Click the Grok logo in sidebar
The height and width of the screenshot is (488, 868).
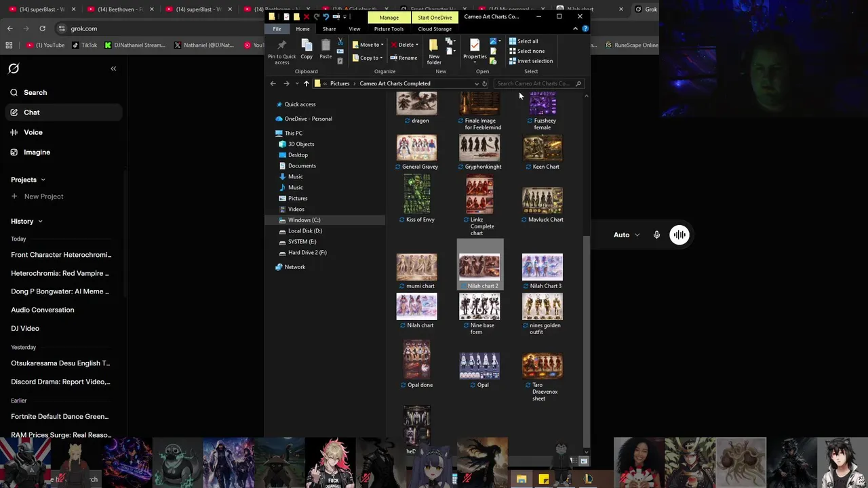click(14, 68)
